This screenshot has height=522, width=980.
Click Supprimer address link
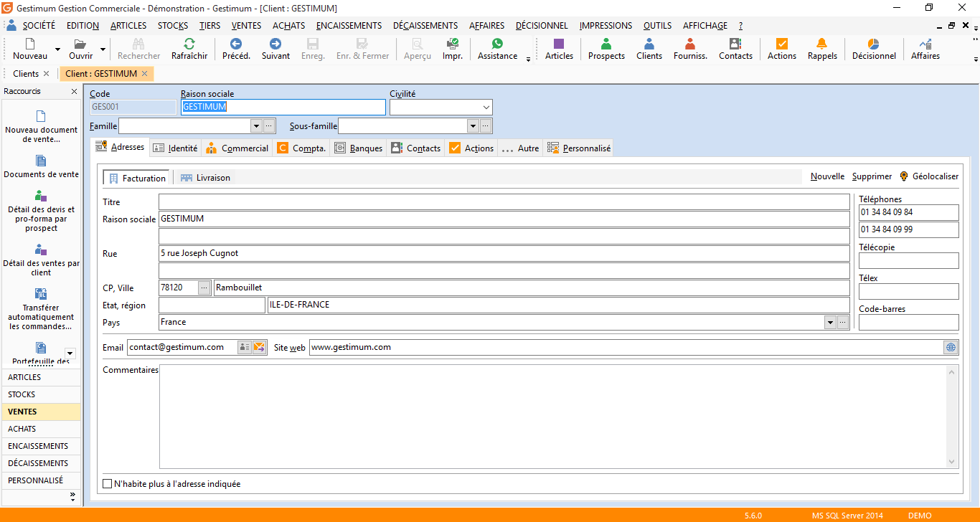pos(872,176)
